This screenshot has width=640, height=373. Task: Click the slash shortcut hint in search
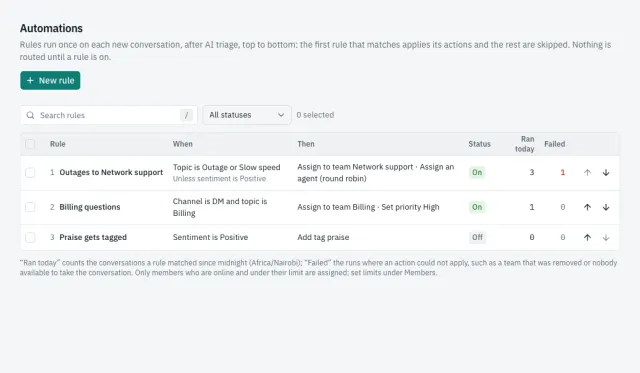pyautogui.click(x=187, y=115)
